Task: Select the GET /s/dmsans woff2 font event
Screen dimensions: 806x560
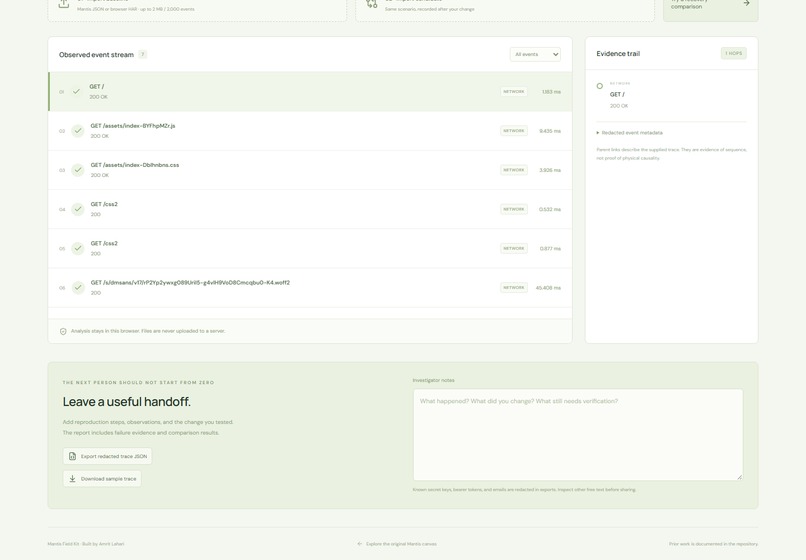Action: tap(310, 287)
